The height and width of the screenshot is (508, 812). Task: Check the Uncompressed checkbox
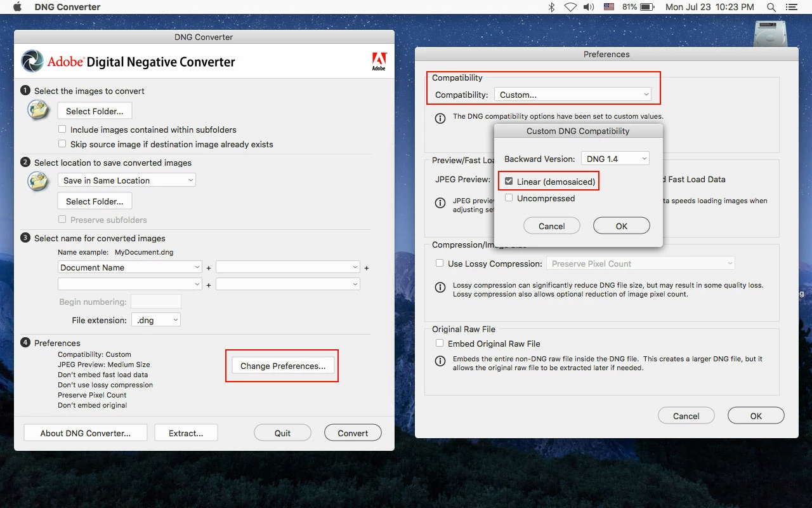pos(509,198)
